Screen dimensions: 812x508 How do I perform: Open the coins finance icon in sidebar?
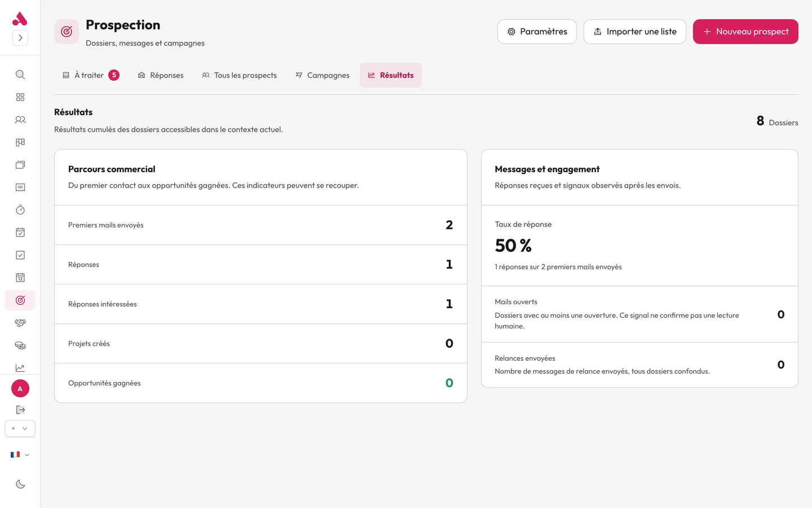(x=20, y=345)
